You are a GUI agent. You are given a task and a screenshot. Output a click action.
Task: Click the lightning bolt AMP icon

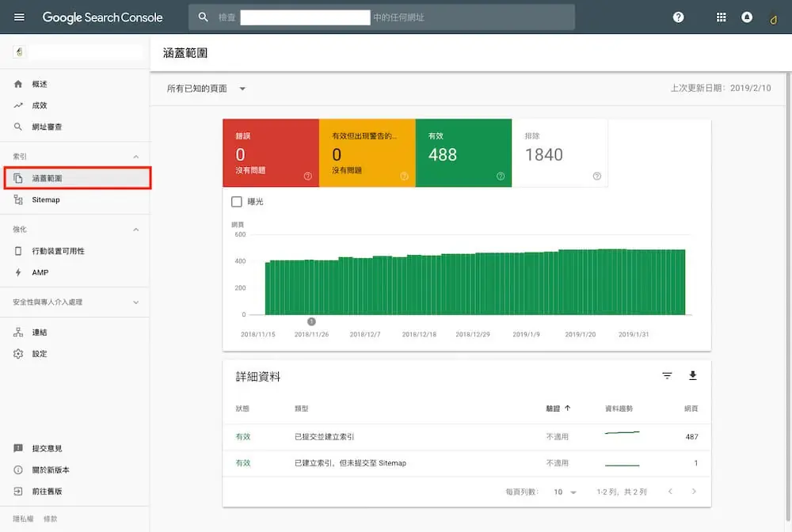click(18, 272)
